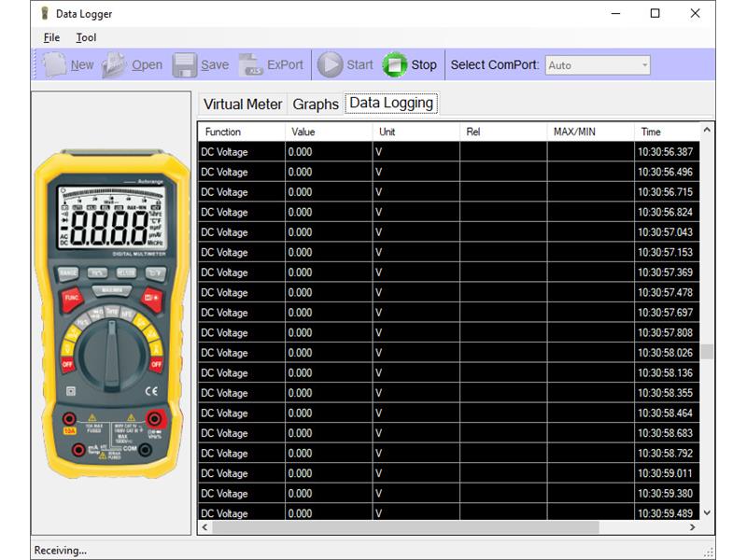The height and width of the screenshot is (560, 747).
Task: Click the Time column header
Action: pyautogui.click(x=667, y=132)
